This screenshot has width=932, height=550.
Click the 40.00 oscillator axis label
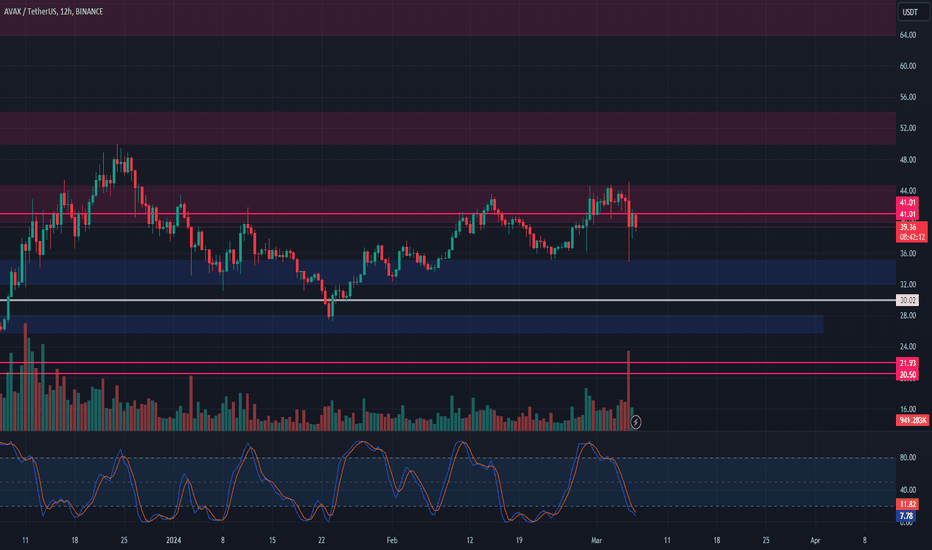point(908,490)
